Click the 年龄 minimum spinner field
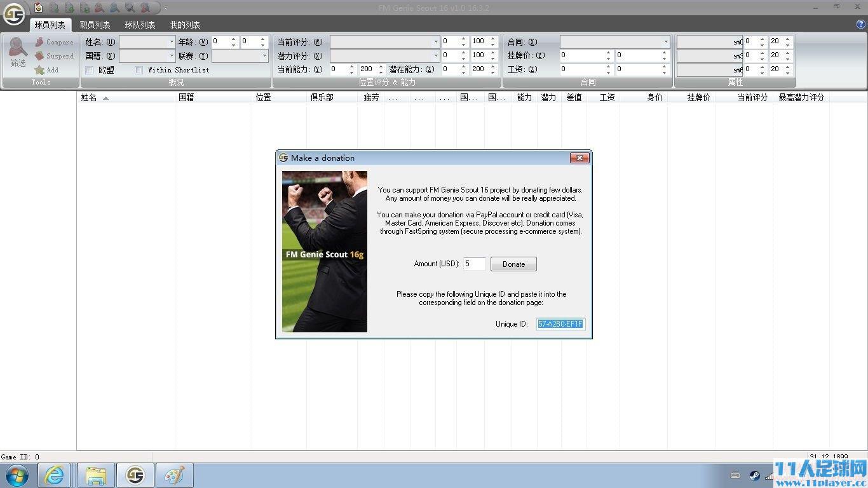The height and width of the screenshot is (488, 868). [x=224, y=42]
